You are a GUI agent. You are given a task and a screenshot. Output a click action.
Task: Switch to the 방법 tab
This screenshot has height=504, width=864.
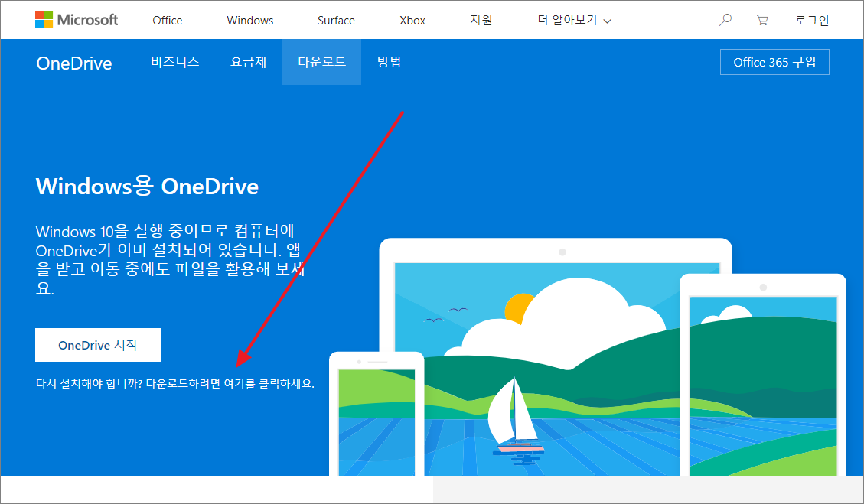(x=389, y=62)
